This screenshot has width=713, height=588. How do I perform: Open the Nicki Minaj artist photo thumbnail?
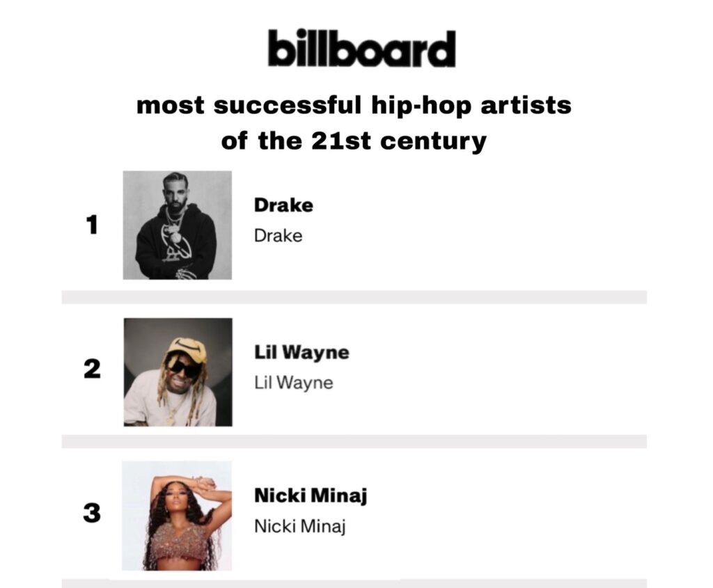tap(178, 516)
